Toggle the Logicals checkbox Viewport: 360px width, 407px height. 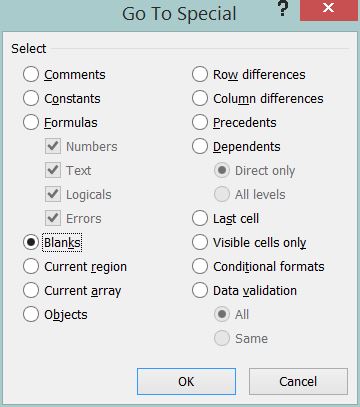[53, 194]
